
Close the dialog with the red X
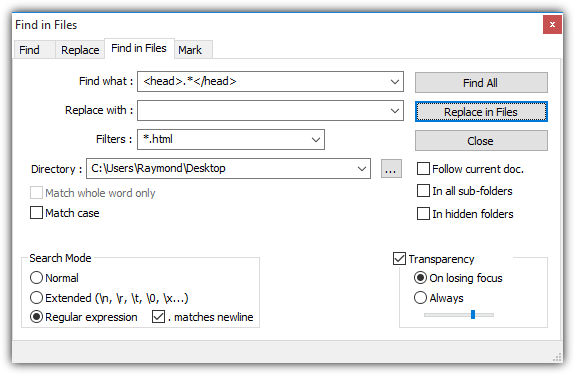(552, 25)
